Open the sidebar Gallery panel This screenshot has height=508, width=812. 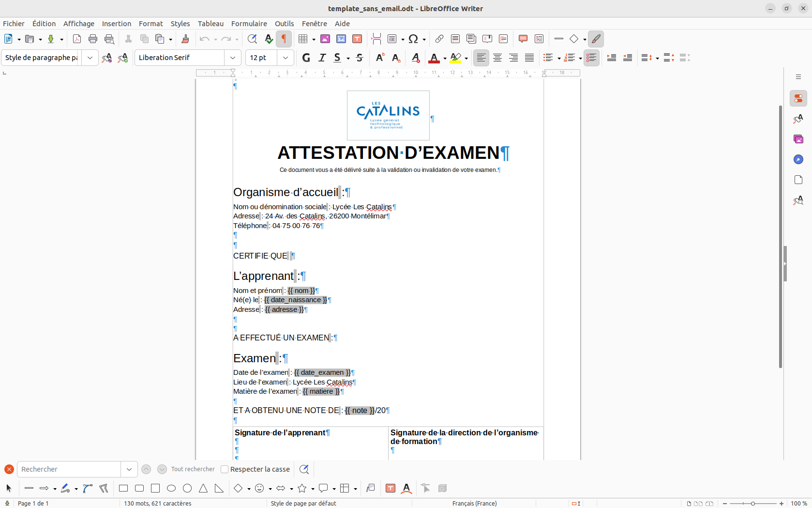[x=798, y=139]
